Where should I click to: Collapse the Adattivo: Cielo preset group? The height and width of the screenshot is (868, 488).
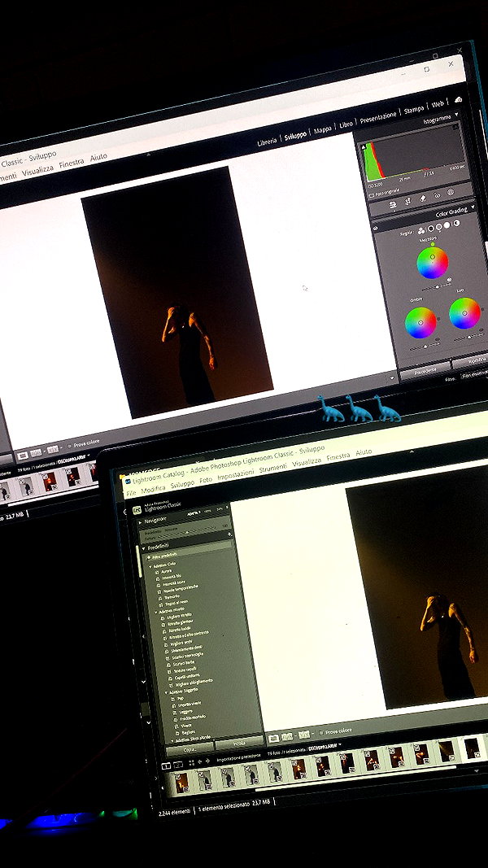[150, 567]
